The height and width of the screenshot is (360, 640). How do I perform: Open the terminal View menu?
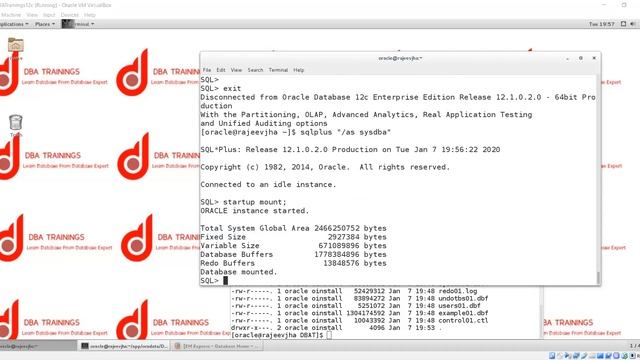236,70
